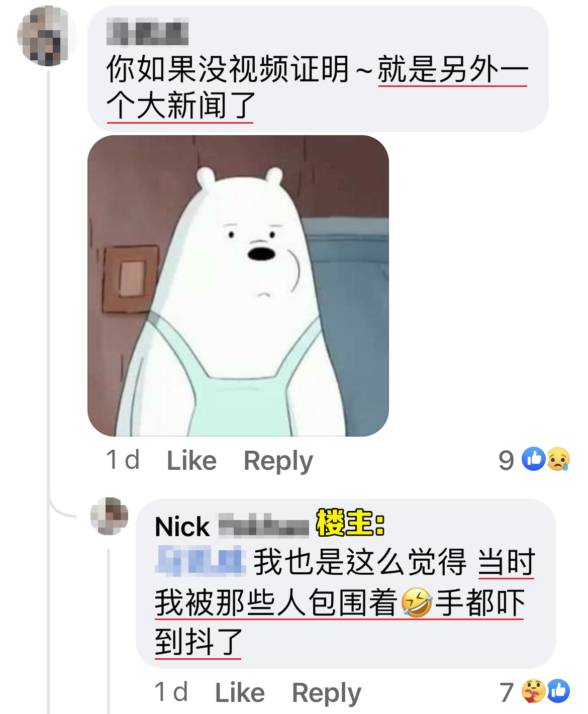Reply to Nick's comment
Screen dimensions: 588x714
pos(326,693)
